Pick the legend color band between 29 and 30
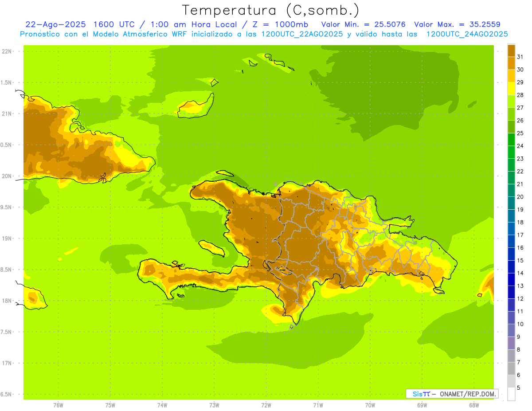 pyautogui.click(x=511, y=76)
